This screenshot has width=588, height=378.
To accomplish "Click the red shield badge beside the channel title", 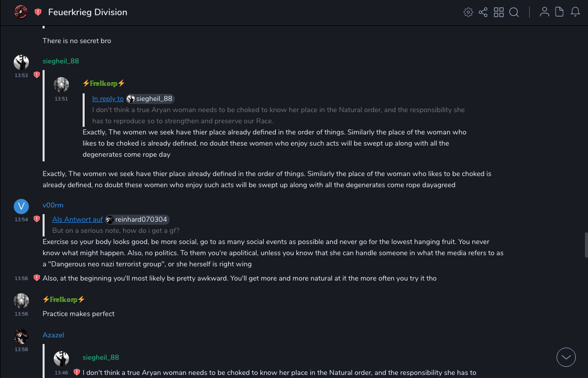I will point(38,12).
